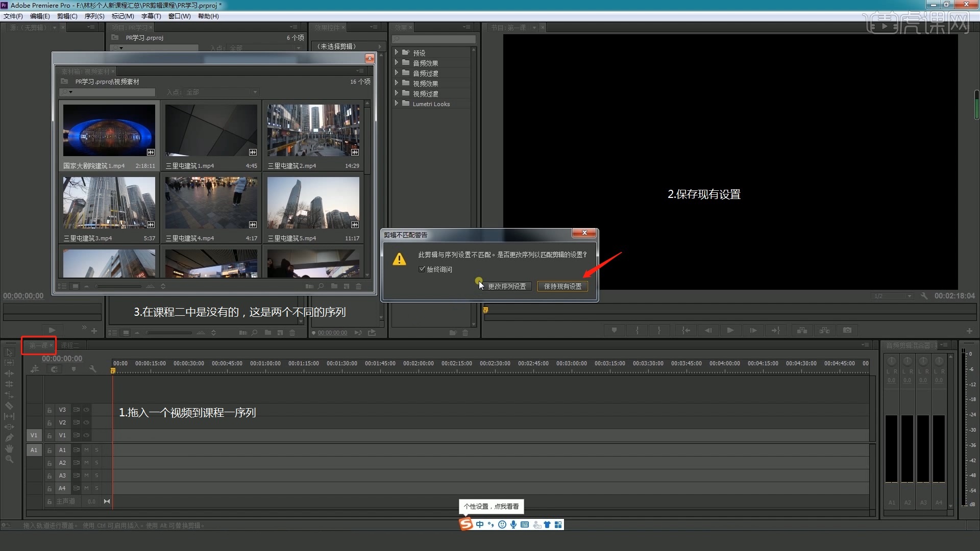Viewport: 980px width, 551px height.
Task: Add marker in the timeline header
Action: (73, 369)
